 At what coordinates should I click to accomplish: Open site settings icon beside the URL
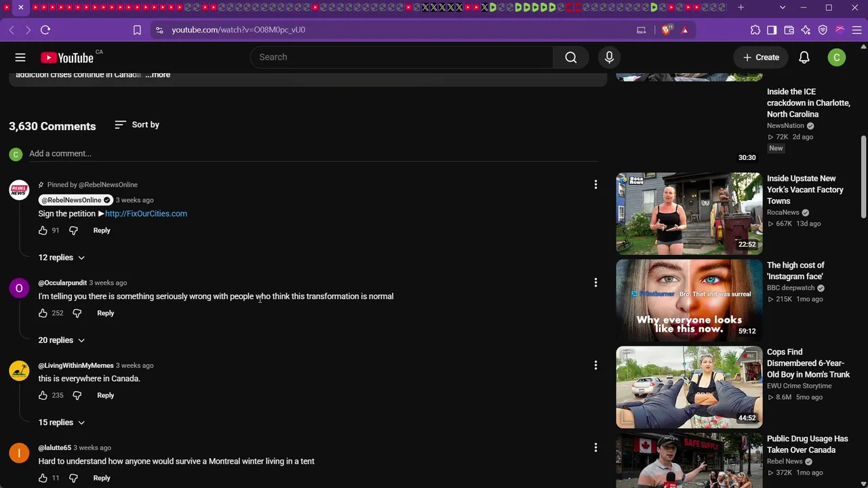tap(159, 30)
